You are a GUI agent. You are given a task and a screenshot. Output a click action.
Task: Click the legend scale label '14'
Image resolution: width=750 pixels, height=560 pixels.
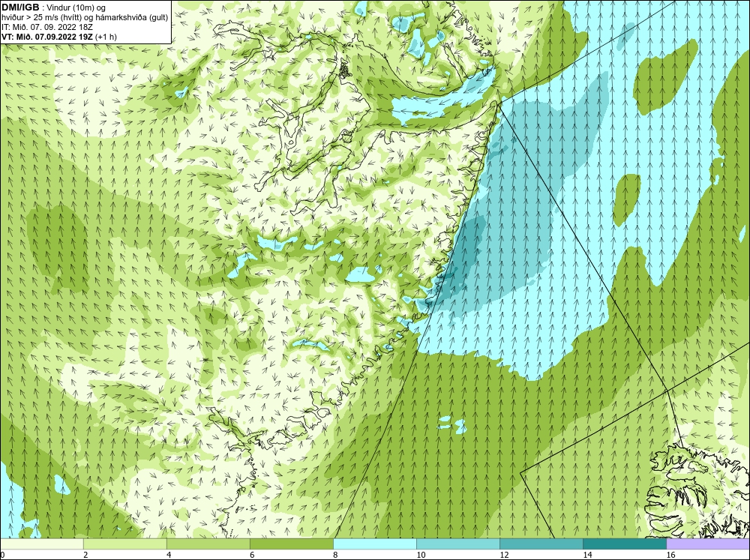tap(587, 555)
